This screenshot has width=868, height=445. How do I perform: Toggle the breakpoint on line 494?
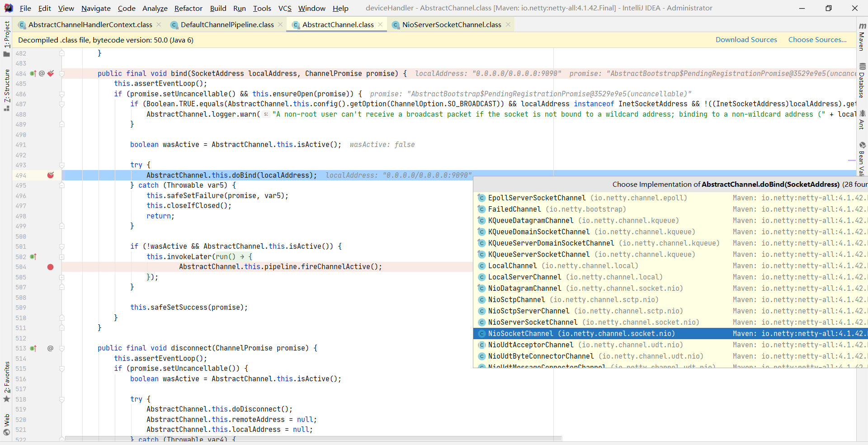click(51, 175)
